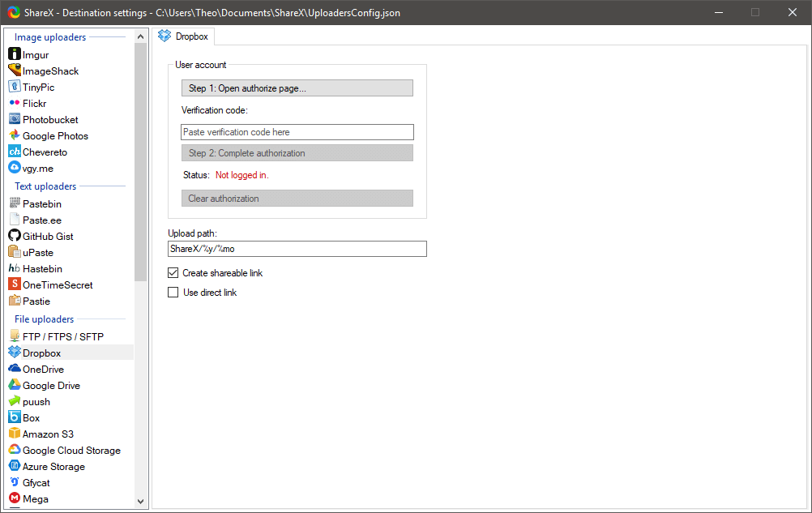This screenshot has height=513, width=812.
Task: Open the Paste.ee page icon
Action: click(x=15, y=220)
